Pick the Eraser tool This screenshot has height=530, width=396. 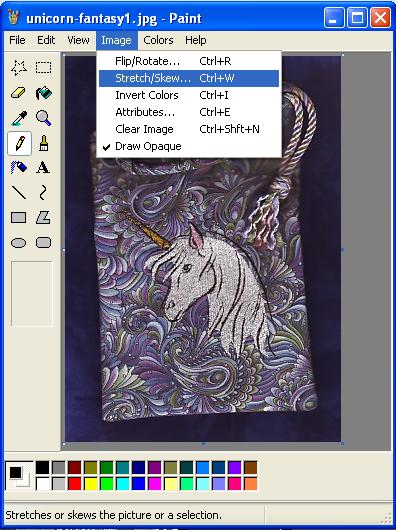click(19, 93)
